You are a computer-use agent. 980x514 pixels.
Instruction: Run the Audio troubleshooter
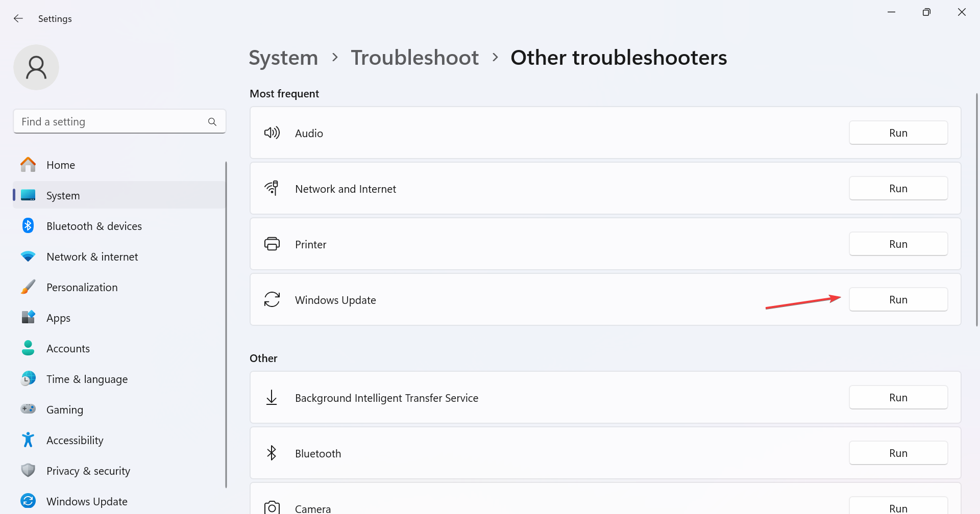click(x=898, y=133)
